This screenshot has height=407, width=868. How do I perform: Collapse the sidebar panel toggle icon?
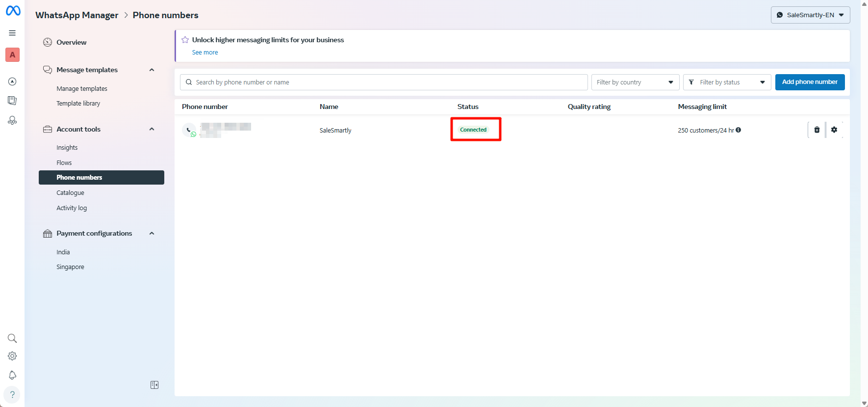point(154,385)
